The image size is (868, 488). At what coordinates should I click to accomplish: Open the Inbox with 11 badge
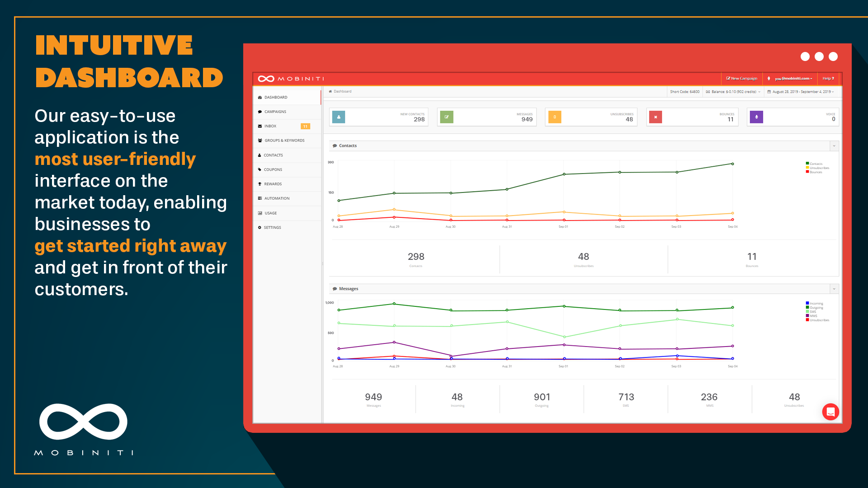[270, 126]
